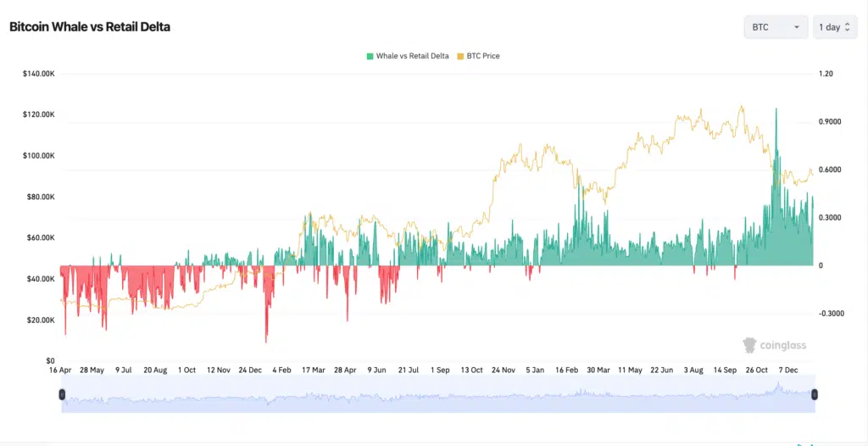Click the $140.00K price axis label

coord(39,74)
